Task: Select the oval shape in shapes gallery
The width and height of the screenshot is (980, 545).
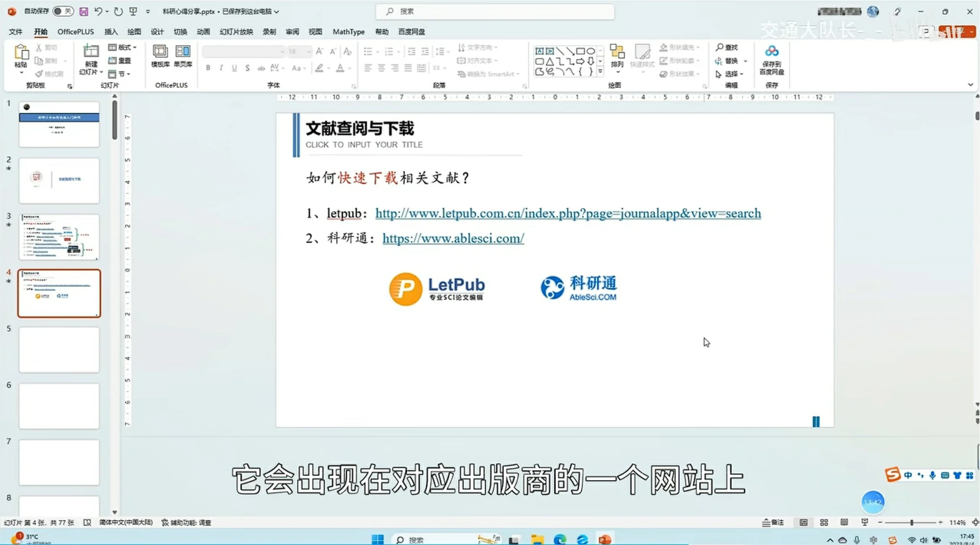Action: [x=591, y=51]
